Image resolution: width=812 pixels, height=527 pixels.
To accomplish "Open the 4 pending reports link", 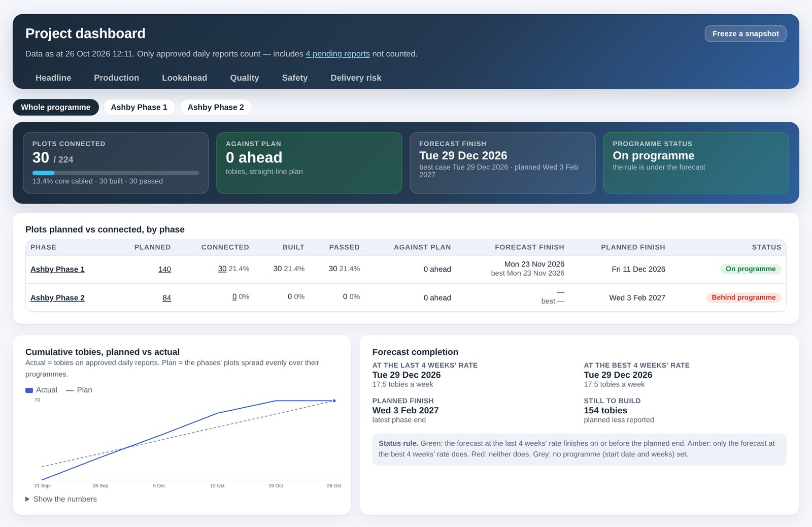I will 337,54.
